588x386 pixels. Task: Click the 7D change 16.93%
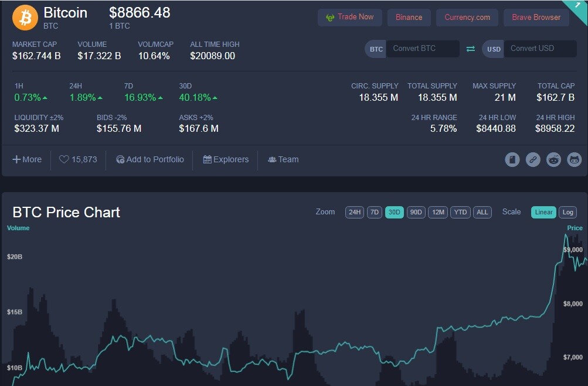144,97
